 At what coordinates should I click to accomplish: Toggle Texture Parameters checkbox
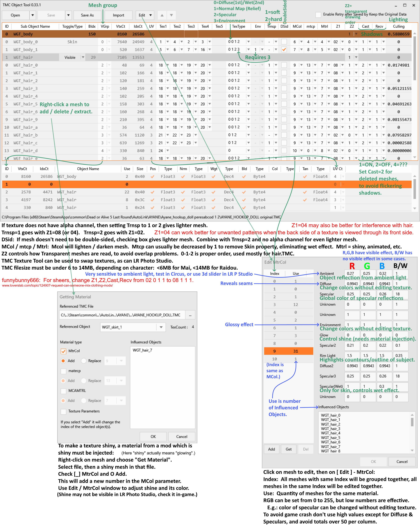pyautogui.click(x=63, y=412)
